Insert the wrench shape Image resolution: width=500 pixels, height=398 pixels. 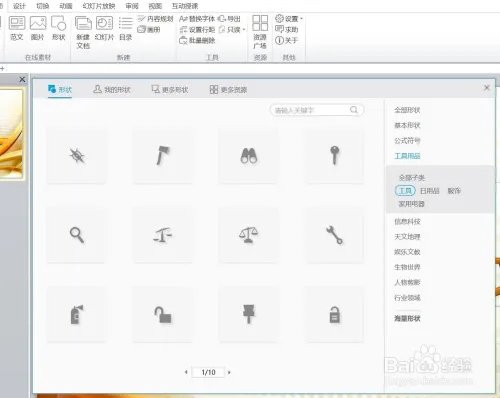click(x=335, y=235)
